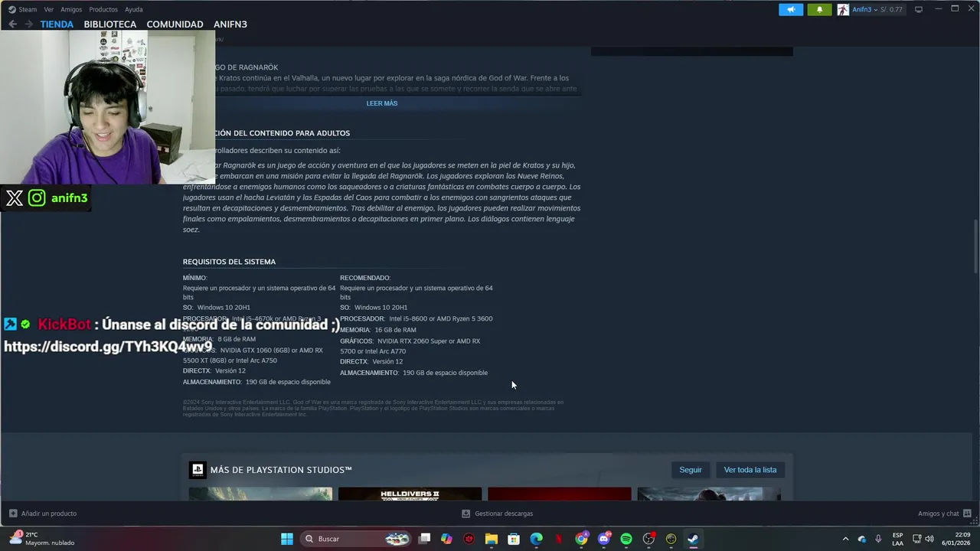Open the Steam announcements megaphone button
The image size is (980, 551).
(x=791, y=9)
